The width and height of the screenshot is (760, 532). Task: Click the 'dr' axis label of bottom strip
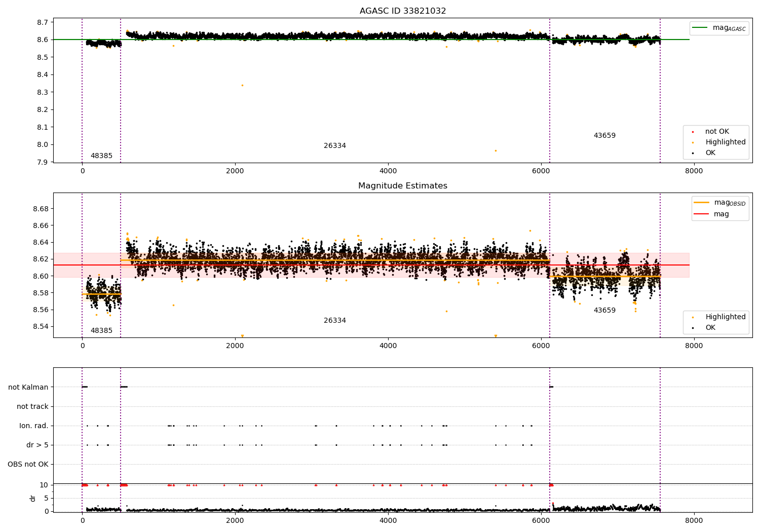point(33,498)
